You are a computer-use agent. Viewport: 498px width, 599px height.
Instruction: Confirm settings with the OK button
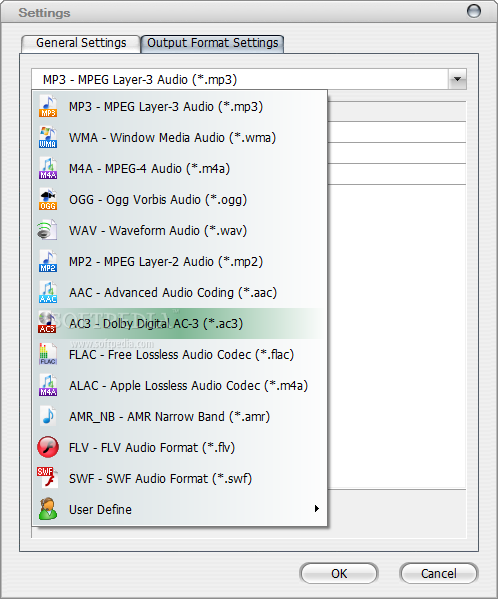[339, 573]
